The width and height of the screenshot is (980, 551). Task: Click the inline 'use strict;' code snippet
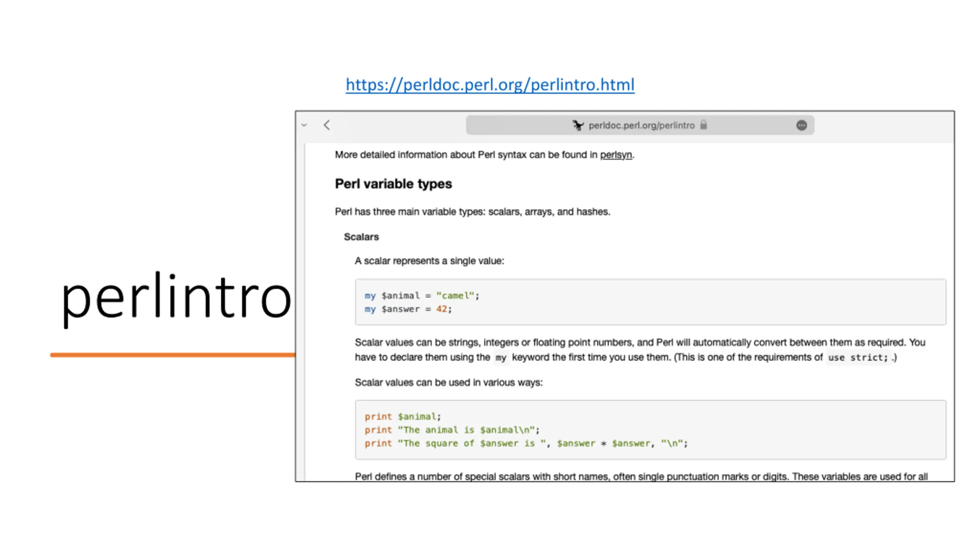coord(857,358)
